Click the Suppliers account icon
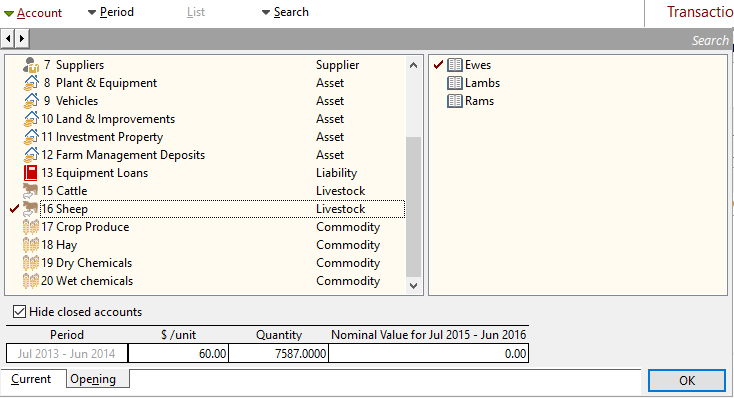Image resolution: width=734 pixels, height=398 pixels. coord(31,65)
